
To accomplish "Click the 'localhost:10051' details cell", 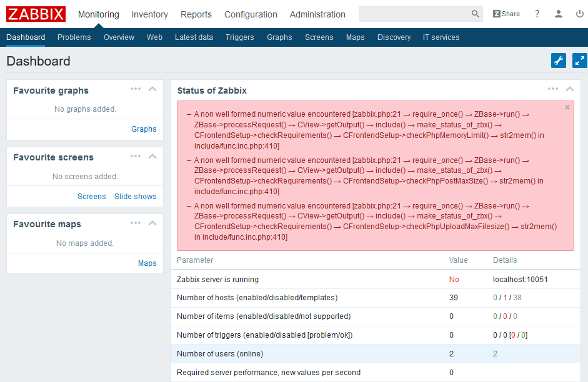I will (520, 280).
